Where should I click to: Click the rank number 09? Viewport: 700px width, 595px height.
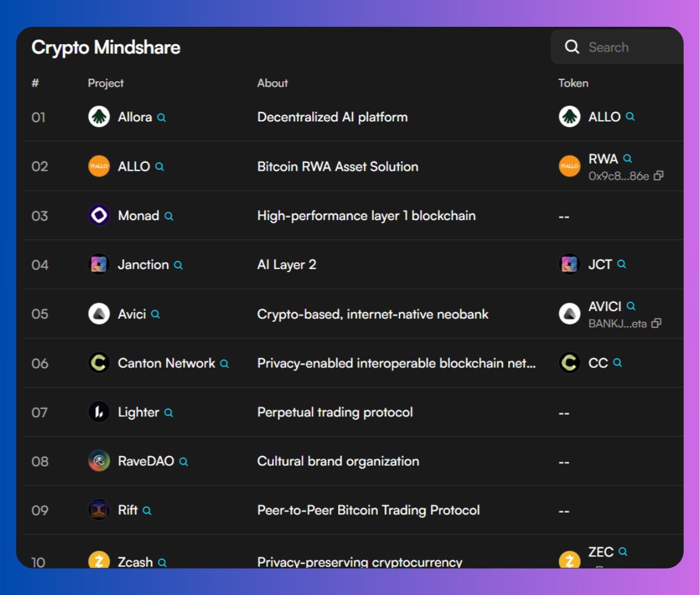point(40,510)
